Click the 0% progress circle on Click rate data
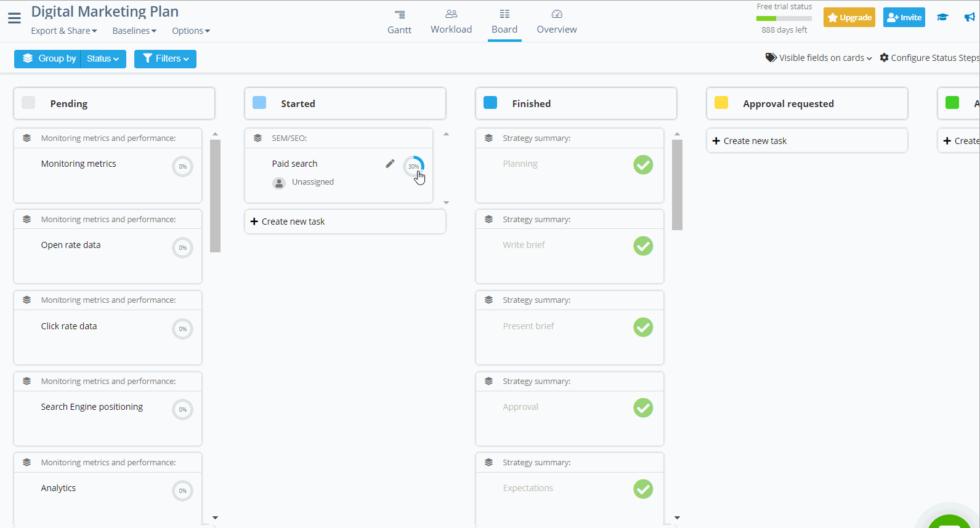 [182, 329]
